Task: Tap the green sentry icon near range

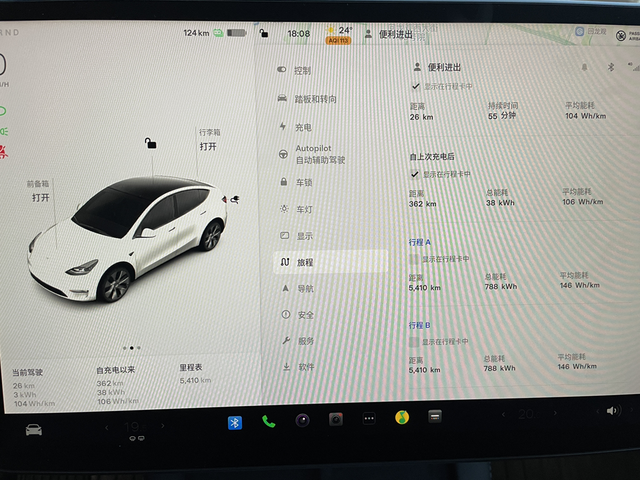Action: (x=218, y=33)
